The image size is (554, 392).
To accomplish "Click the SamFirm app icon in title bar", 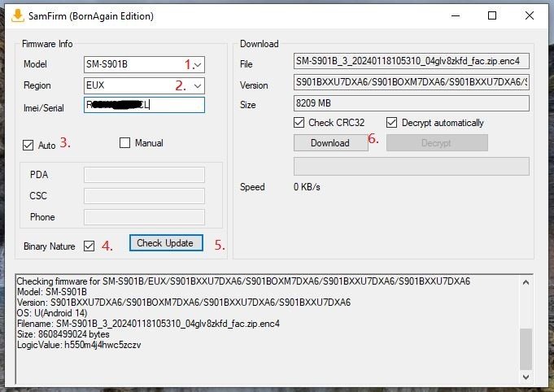I will [15, 15].
